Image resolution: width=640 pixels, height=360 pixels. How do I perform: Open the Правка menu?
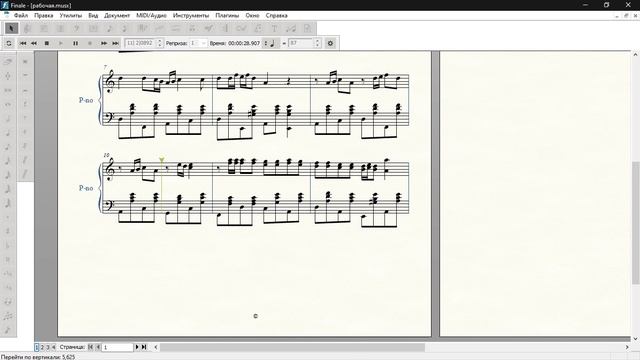point(44,16)
